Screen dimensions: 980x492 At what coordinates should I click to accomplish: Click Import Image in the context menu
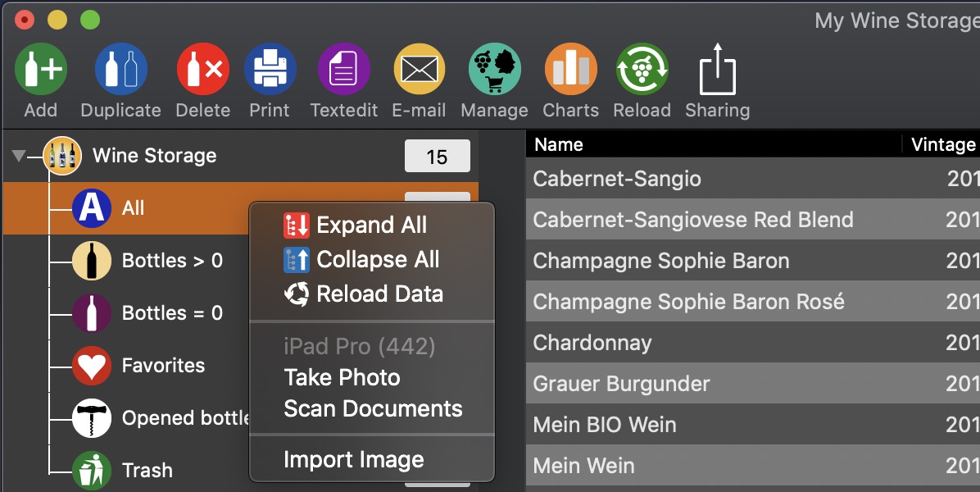tap(354, 460)
